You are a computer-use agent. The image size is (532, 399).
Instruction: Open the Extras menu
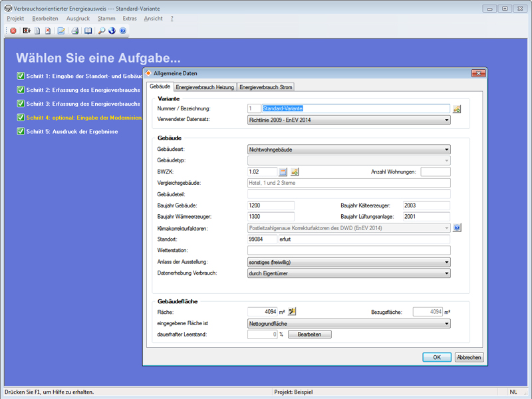[130, 19]
